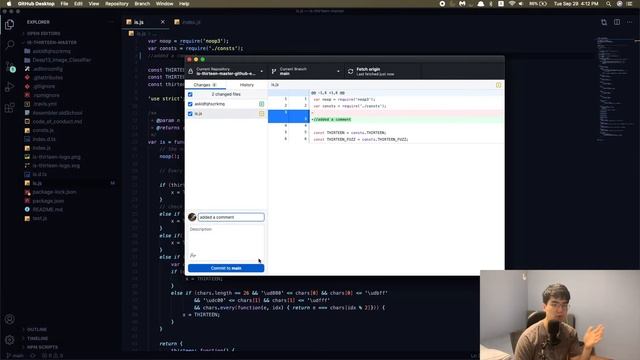640x360 pixels.
Task: Open VS Code Explorer activity bar icon
Action: [x=9, y=25]
